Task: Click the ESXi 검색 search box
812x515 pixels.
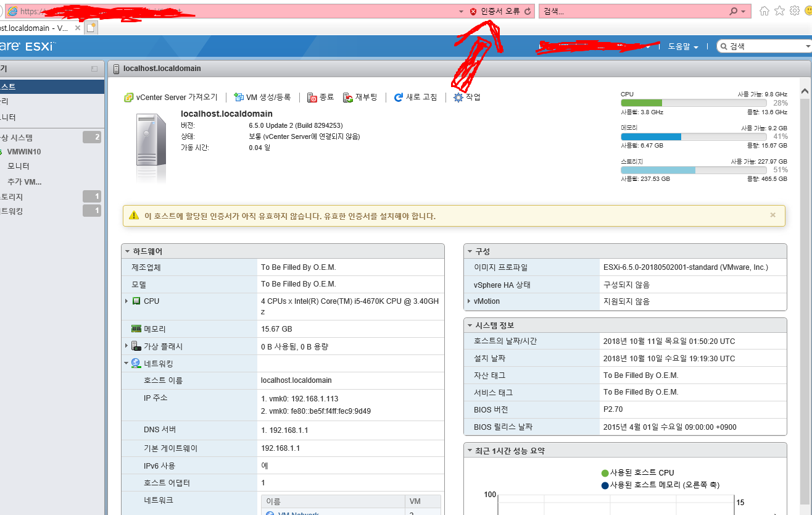Action: coord(763,46)
